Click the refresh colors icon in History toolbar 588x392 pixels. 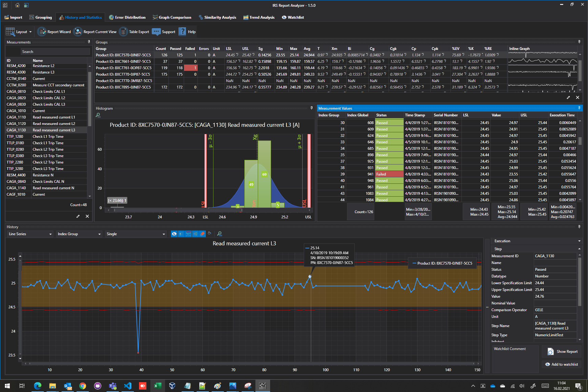click(209, 234)
